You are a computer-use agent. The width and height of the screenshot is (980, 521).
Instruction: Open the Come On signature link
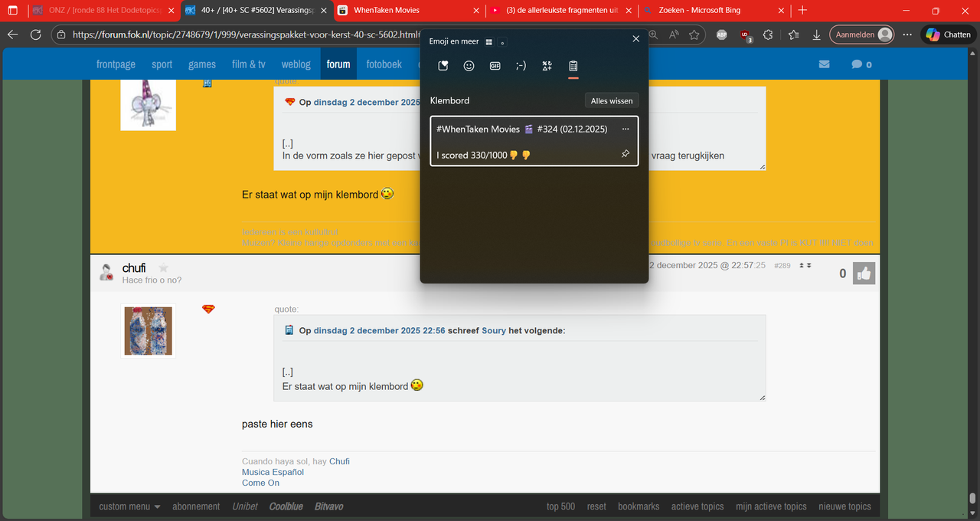click(260, 483)
